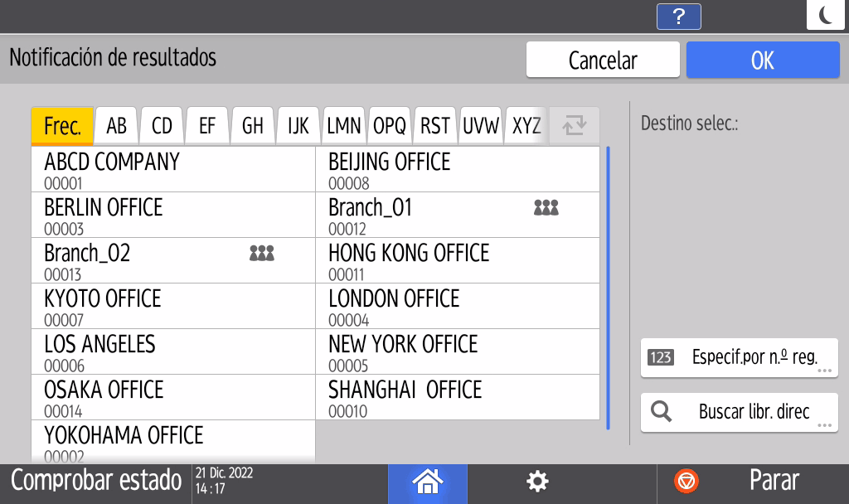This screenshot has width=849, height=504.
Task: Click the group icon on Branch_02
Action: click(x=261, y=254)
